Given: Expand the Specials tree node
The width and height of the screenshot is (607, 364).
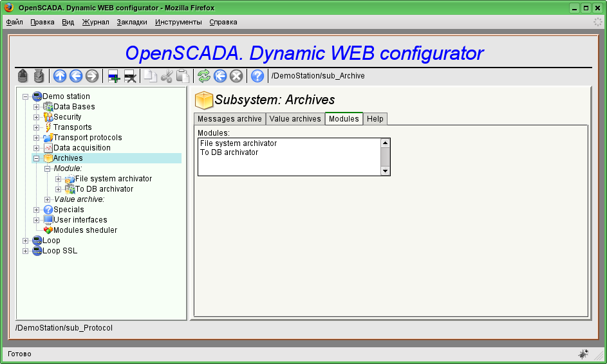Looking at the screenshot, I should pos(37,210).
